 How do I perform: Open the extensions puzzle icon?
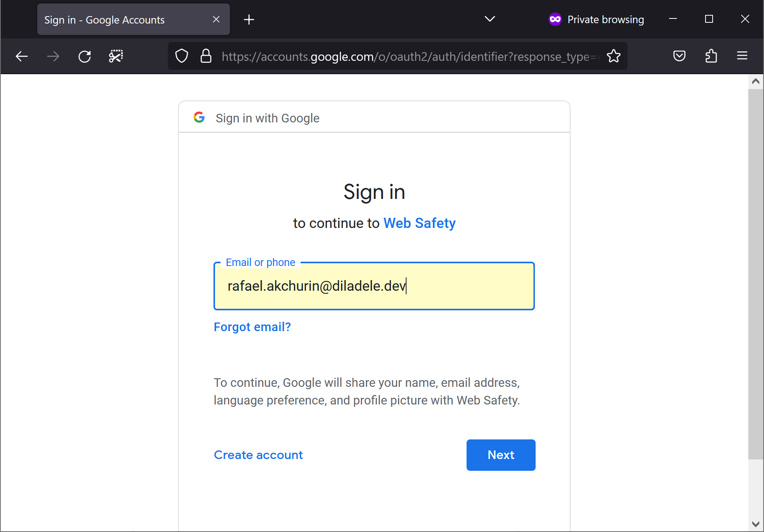(711, 56)
